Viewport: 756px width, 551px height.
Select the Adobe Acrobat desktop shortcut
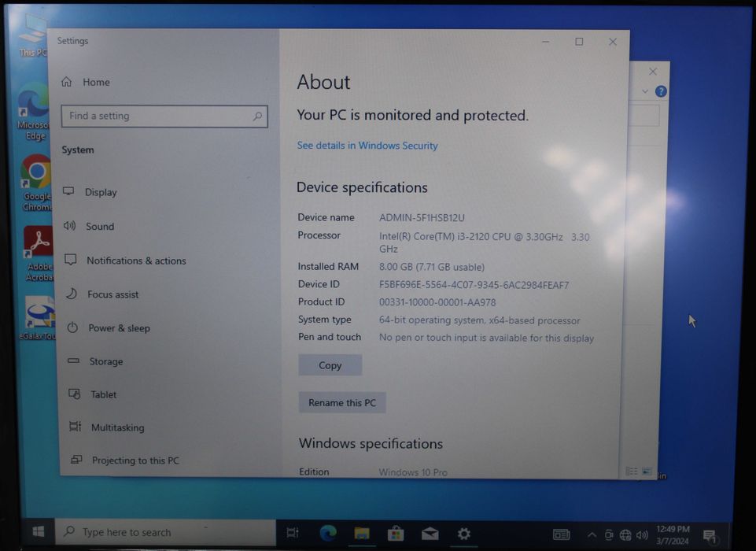39,253
